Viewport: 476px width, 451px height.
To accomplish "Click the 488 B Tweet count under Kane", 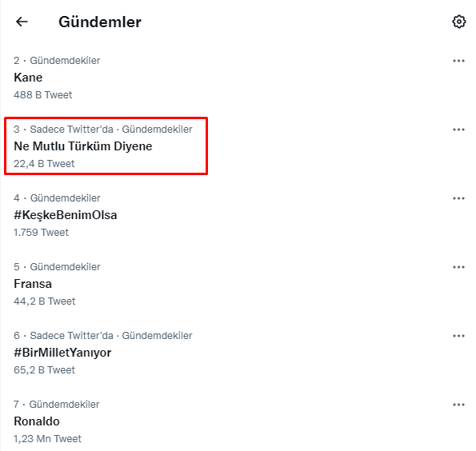I will coord(43,95).
